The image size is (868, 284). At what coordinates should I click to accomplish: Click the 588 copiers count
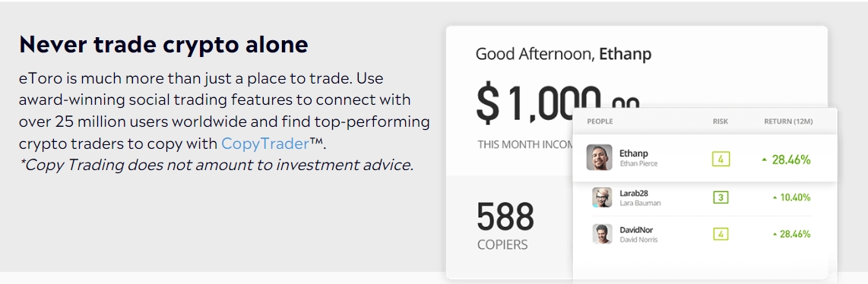[x=505, y=216]
